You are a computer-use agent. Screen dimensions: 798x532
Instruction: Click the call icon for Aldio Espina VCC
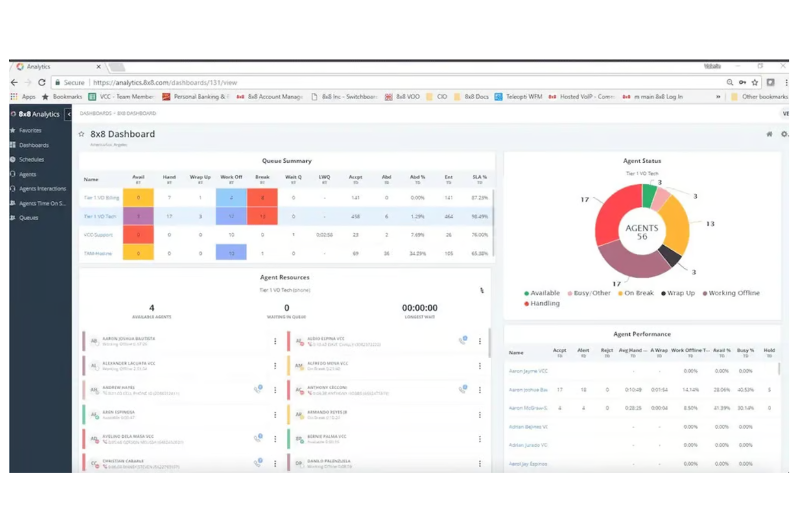(x=463, y=340)
